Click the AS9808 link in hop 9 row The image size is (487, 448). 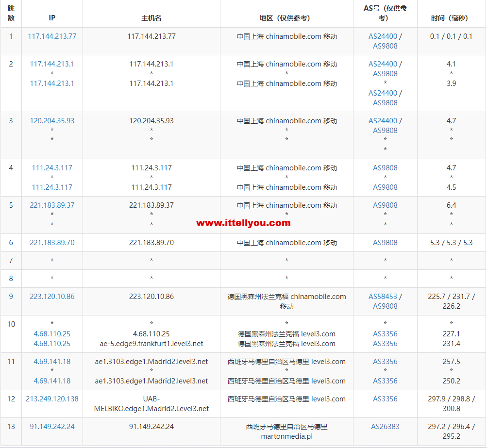[x=385, y=306]
